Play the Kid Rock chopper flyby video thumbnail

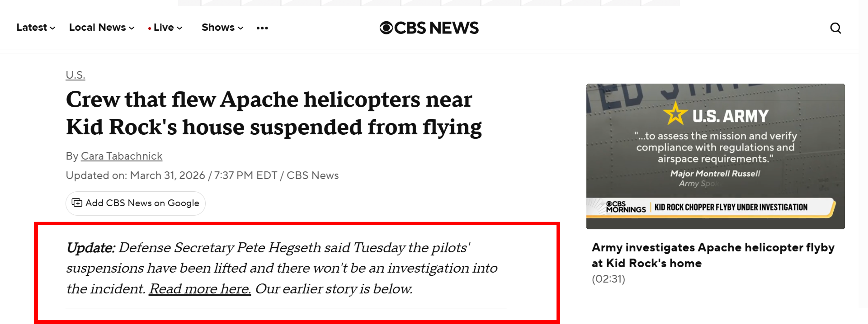715,156
